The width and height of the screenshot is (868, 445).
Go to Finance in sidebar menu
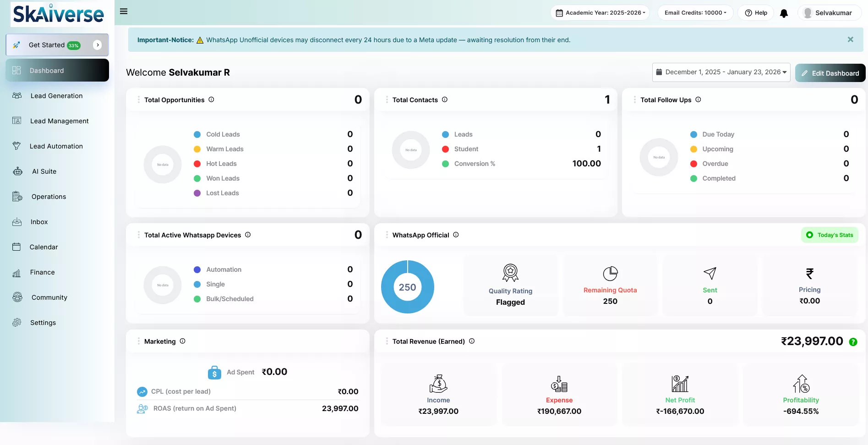pos(42,272)
